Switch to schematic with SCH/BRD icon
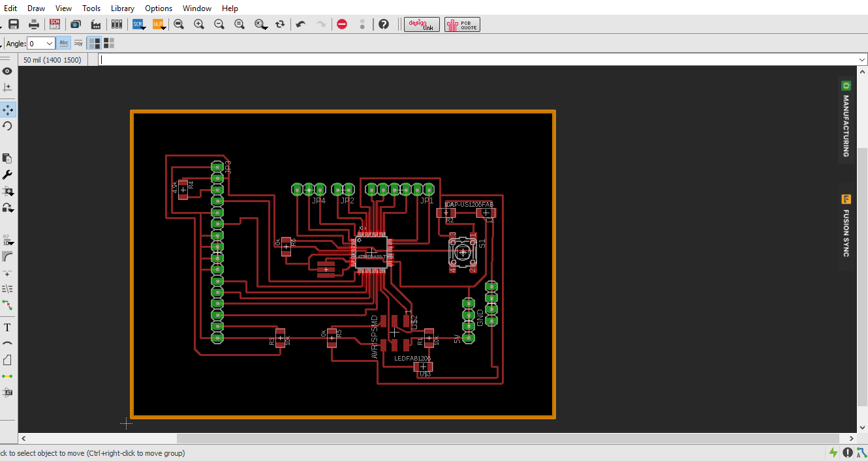 pos(55,24)
